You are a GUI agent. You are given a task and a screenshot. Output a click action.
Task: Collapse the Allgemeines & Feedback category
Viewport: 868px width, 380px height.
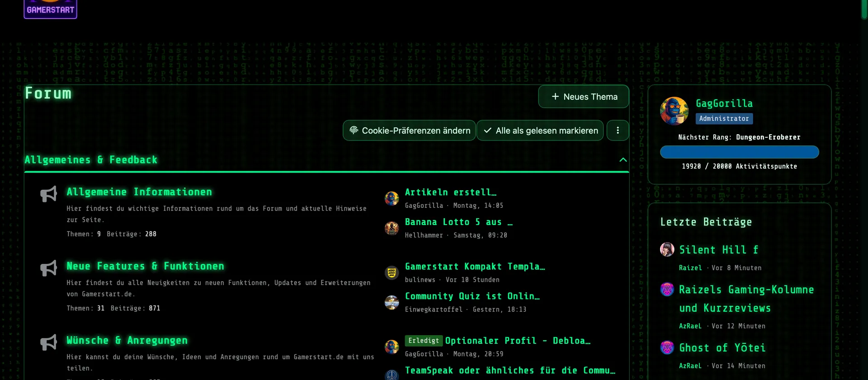pyautogui.click(x=623, y=160)
